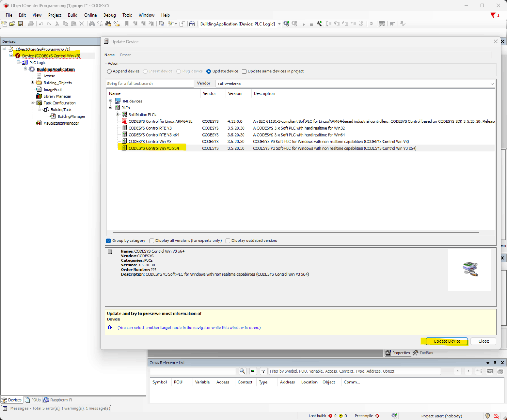This screenshot has height=420, width=507.
Task: Click the Build wrench icon in the toolbar
Action: [x=319, y=24]
